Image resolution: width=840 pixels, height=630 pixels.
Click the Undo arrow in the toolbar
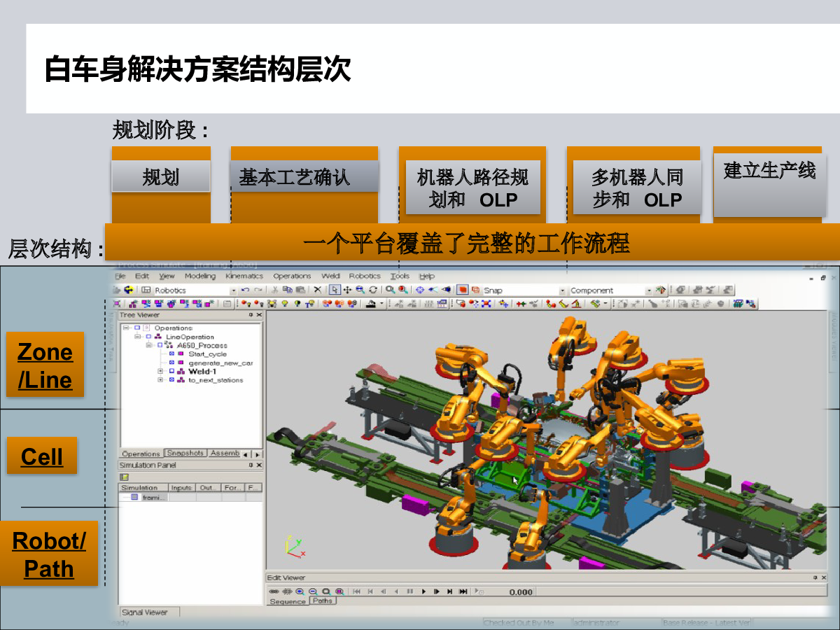(x=245, y=290)
